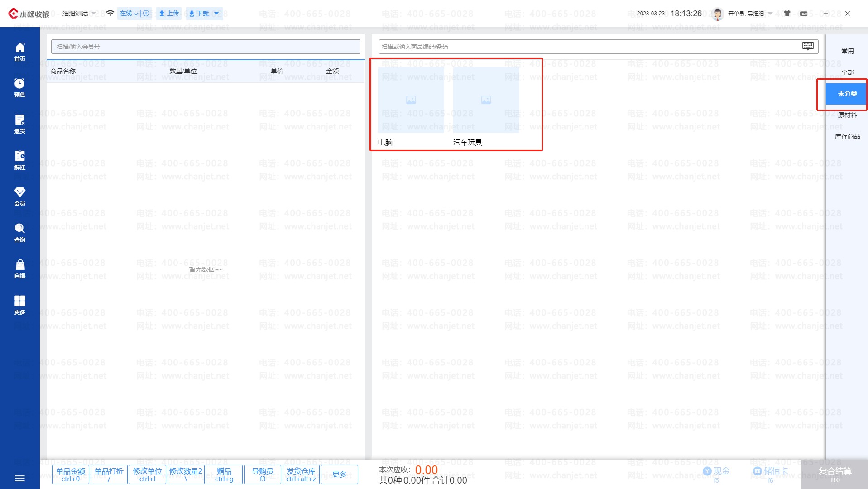This screenshot has width=868, height=489.
Task: Click the 单价 column header
Action: (x=277, y=71)
